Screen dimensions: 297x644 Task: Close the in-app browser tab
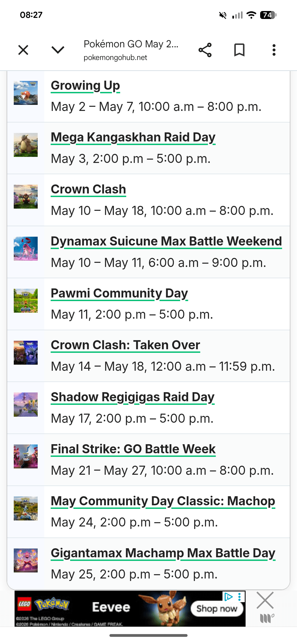tap(23, 50)
